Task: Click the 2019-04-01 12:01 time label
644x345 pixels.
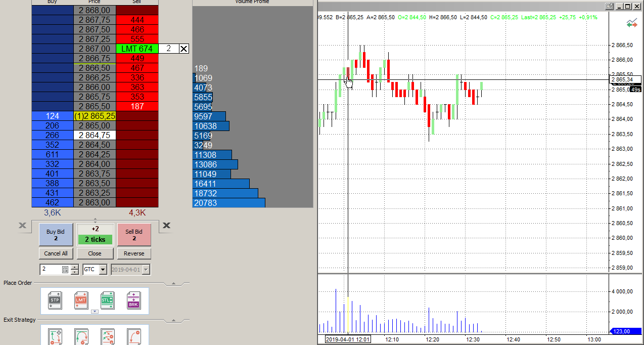Action: [x=348, y=339]
